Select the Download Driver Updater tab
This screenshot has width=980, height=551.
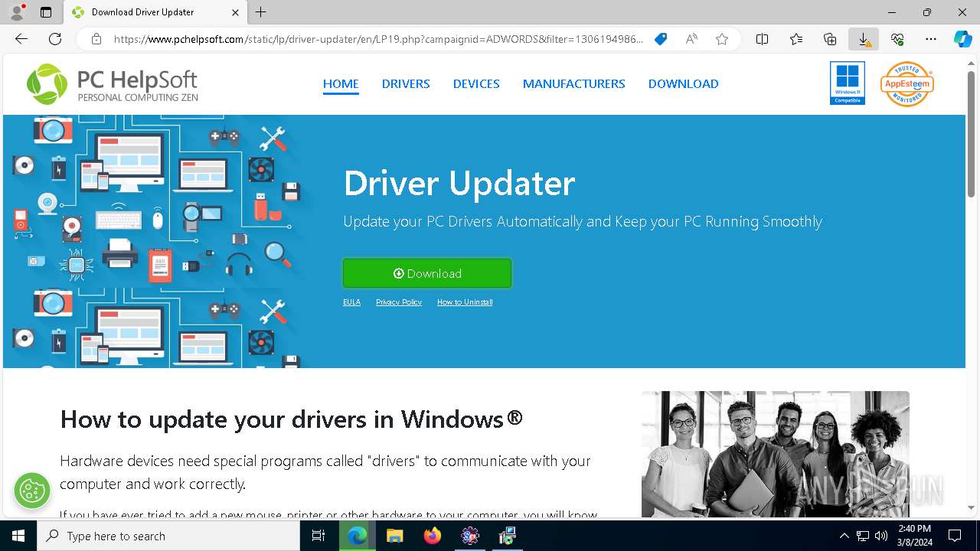point(155,12)
